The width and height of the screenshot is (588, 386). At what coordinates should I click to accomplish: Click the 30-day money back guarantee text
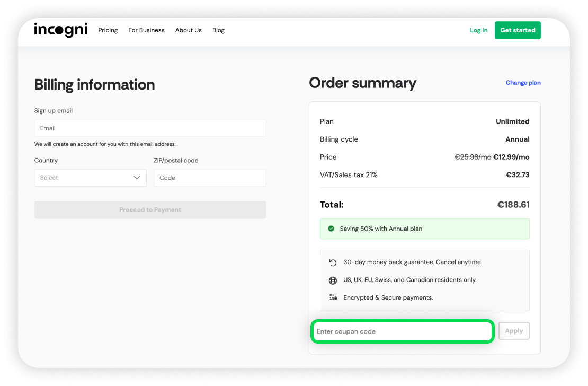tap(413, 262)
